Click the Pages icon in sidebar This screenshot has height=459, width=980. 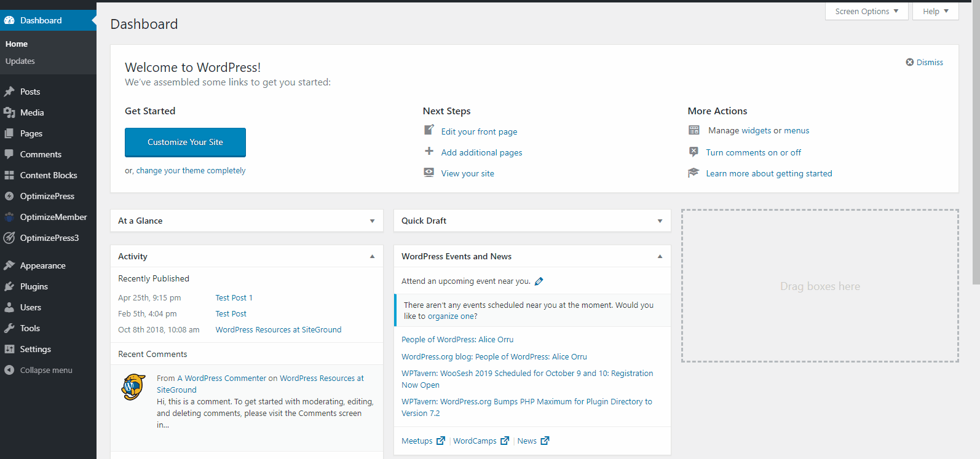9,133
